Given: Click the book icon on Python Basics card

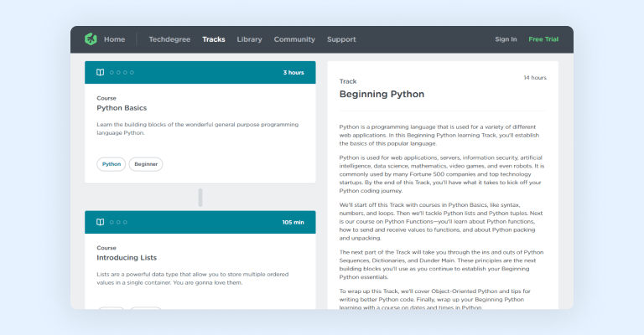Looking at the screenshot, I should tap(101, 72).
